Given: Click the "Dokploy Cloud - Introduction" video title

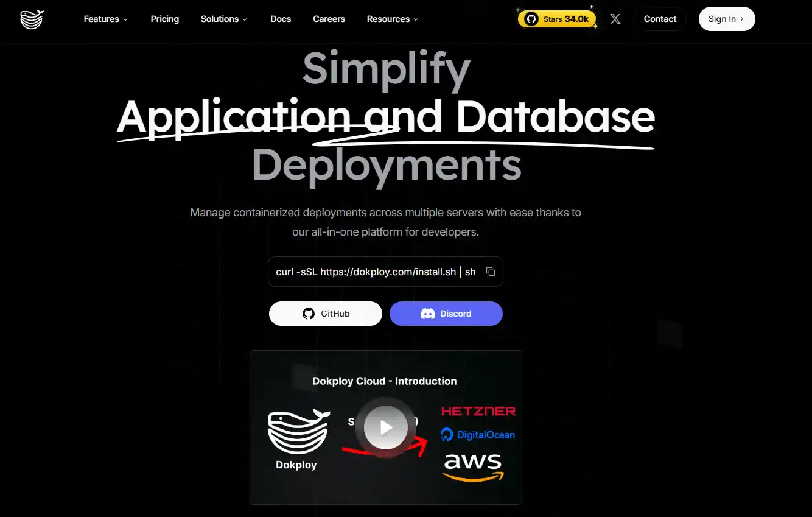Looking at the screenshot, I should click(x=385, y=381).
